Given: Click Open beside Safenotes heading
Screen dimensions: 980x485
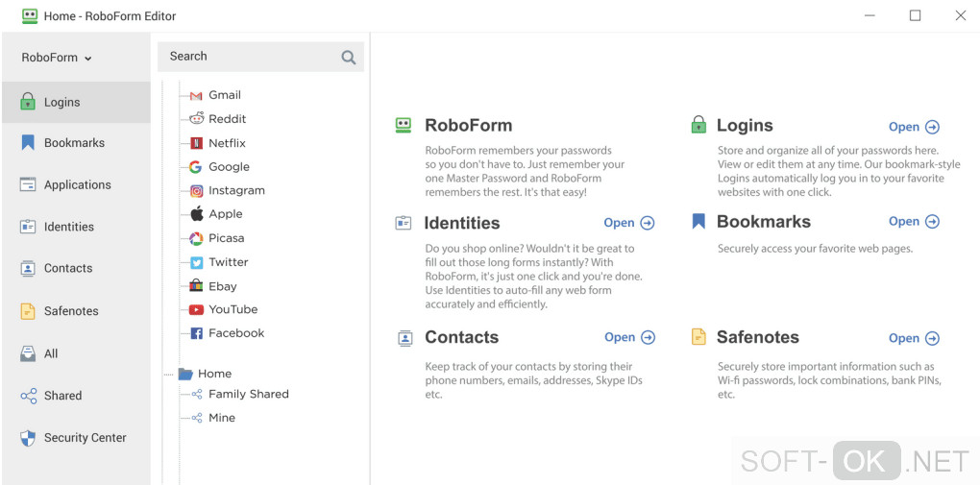Looking at the screenshot, I should [x=914, y=338].
